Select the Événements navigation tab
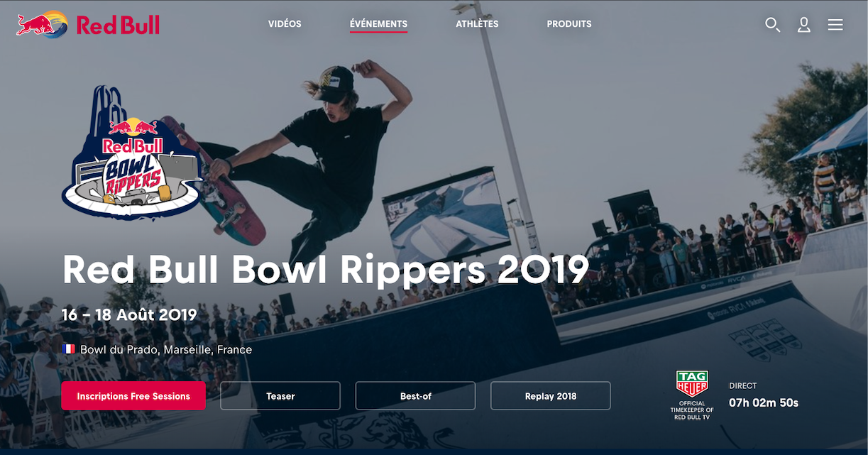The image size is (868, 455). pos(378,24)
